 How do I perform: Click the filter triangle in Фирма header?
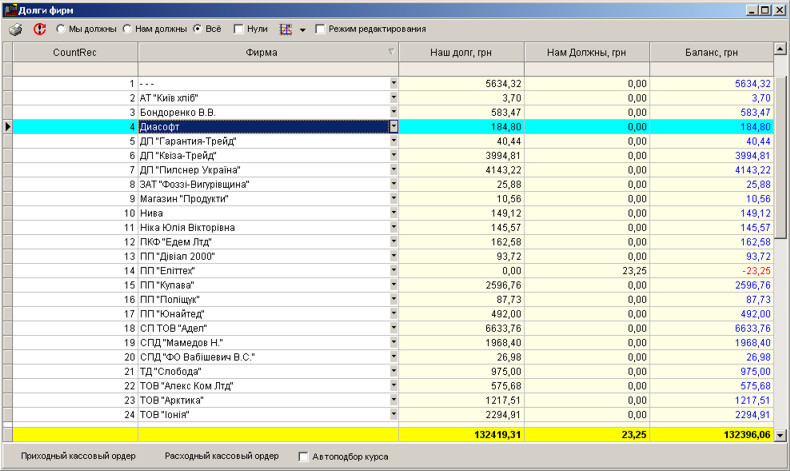pos(391,51)
